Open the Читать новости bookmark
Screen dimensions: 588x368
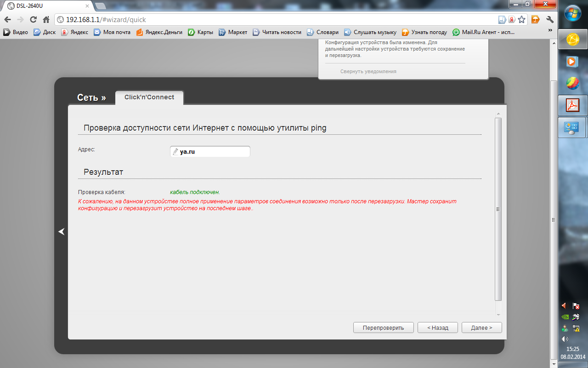[277, 32]
